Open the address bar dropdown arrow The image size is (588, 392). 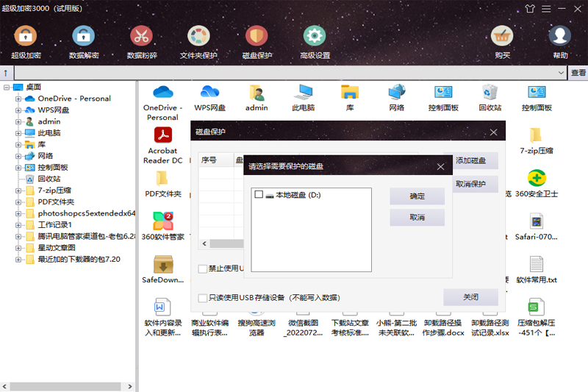coord(561,73)
